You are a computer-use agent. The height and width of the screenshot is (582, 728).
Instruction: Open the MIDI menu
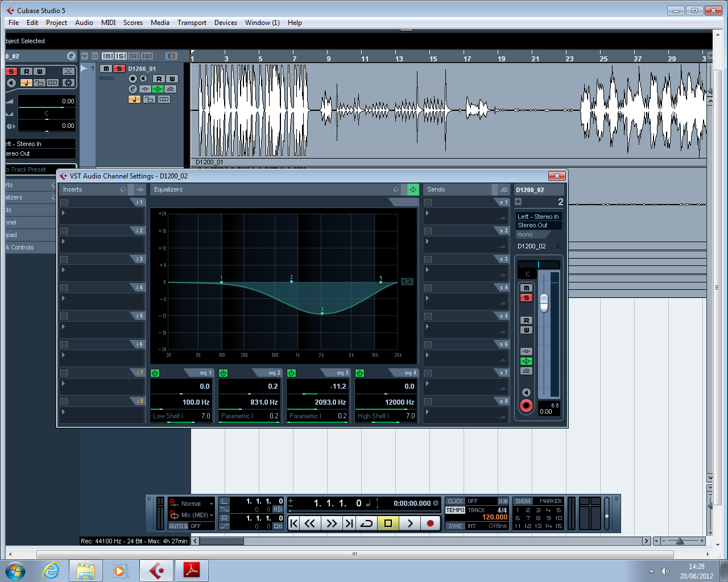108,23
